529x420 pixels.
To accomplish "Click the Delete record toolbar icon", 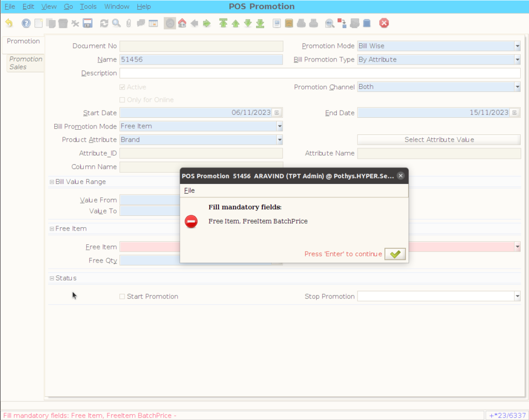I will click(x=63, y=23).
